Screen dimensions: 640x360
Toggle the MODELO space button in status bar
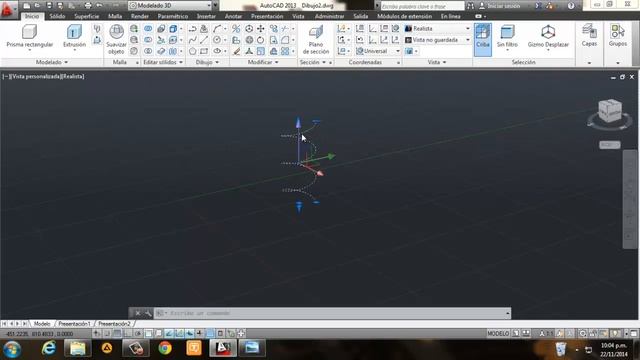point(498,333)
